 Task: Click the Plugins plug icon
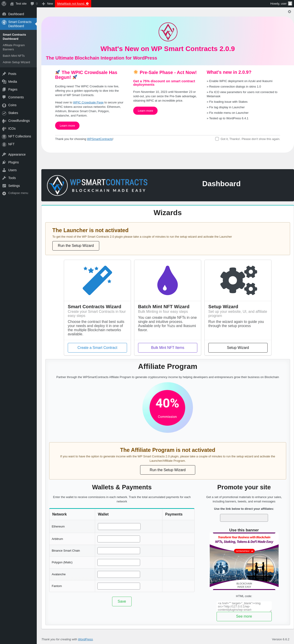pos(4,162)
